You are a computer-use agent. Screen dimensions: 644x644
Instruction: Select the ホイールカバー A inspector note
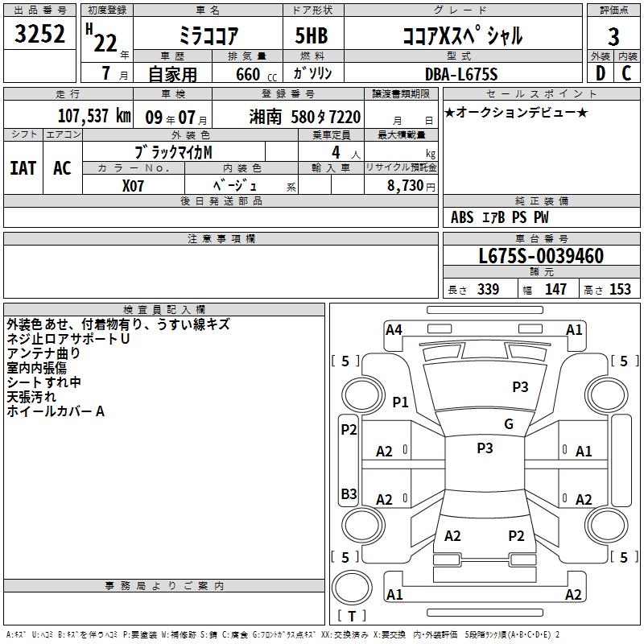(x=55, y=411)
